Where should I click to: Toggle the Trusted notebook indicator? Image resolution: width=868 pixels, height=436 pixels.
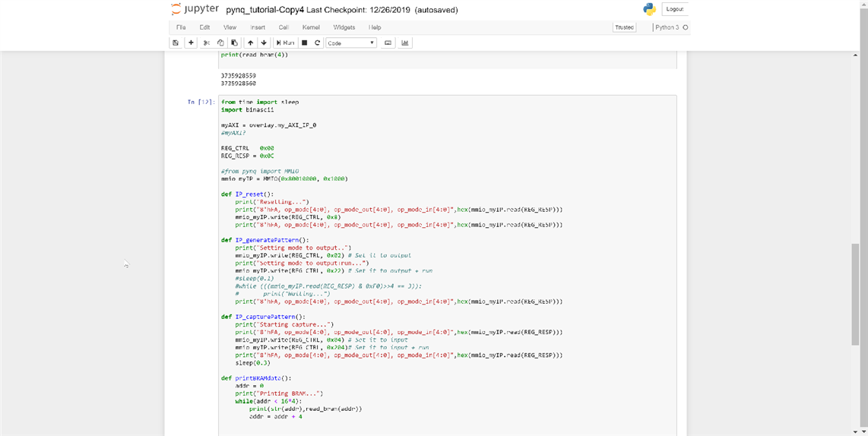624,27
